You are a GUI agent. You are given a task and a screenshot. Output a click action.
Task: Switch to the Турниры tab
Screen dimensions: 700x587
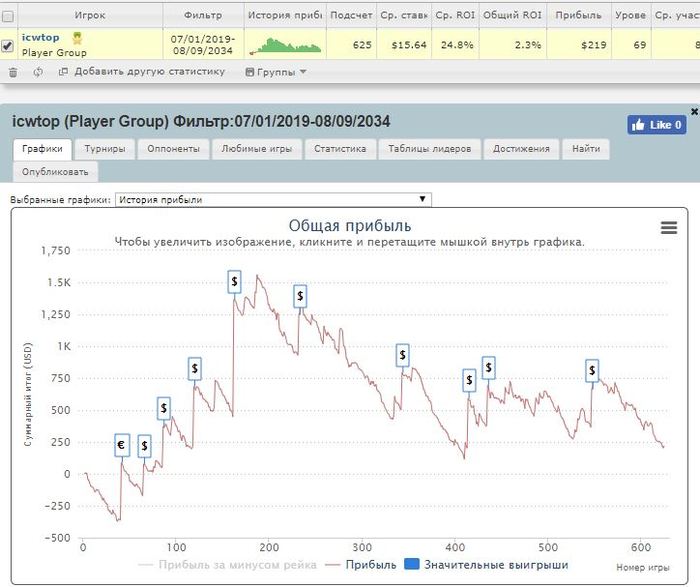tap(105, 149)
